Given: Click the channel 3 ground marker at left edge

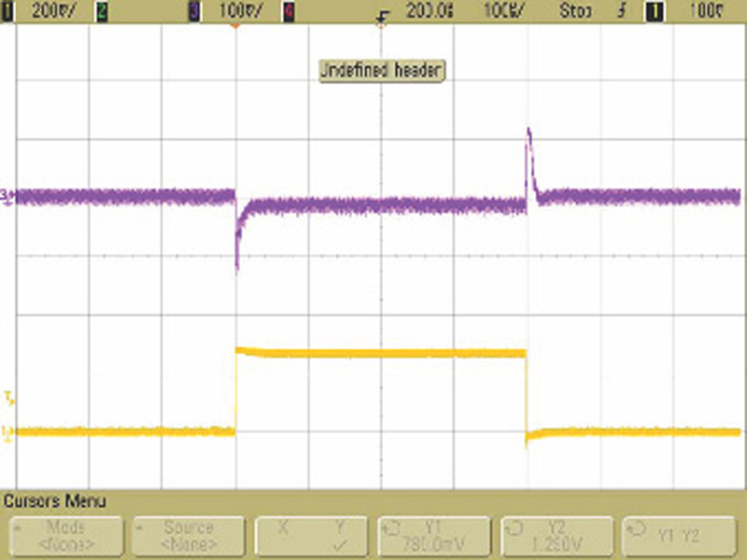Looking at the screenshot, I should click(x=6, y=196).
